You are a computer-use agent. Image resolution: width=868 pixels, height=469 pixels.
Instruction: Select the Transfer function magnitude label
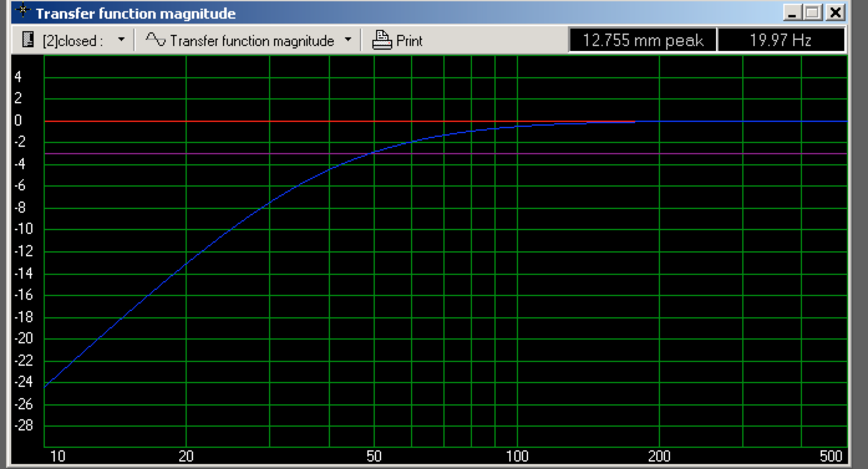coord(252,41)
